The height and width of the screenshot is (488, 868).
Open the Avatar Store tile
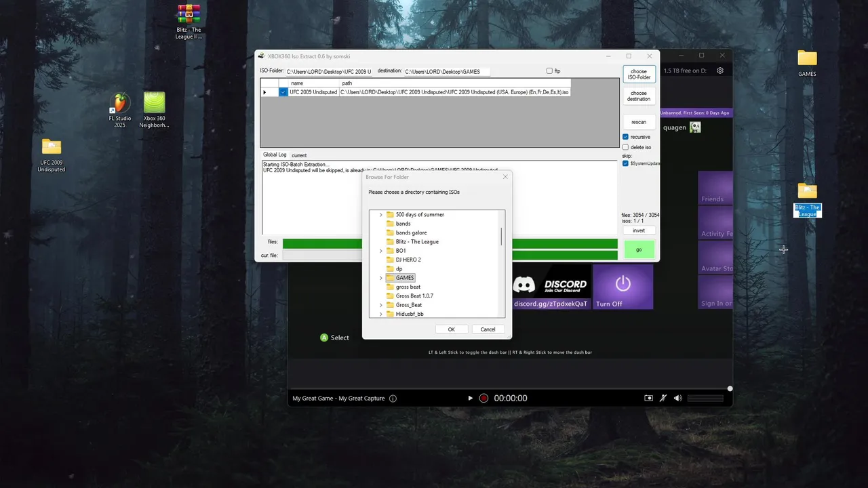715,258
